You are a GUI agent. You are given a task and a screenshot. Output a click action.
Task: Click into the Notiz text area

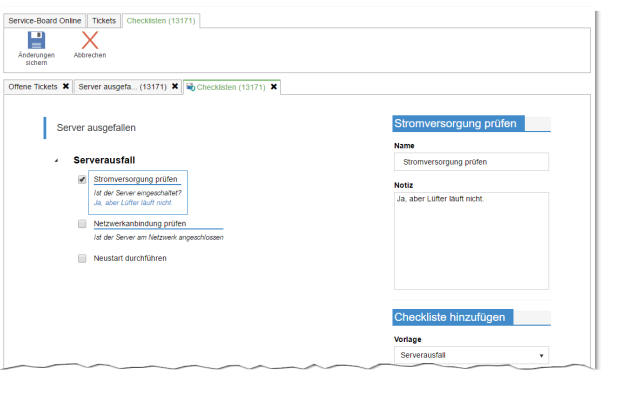[x=471, y=240]
